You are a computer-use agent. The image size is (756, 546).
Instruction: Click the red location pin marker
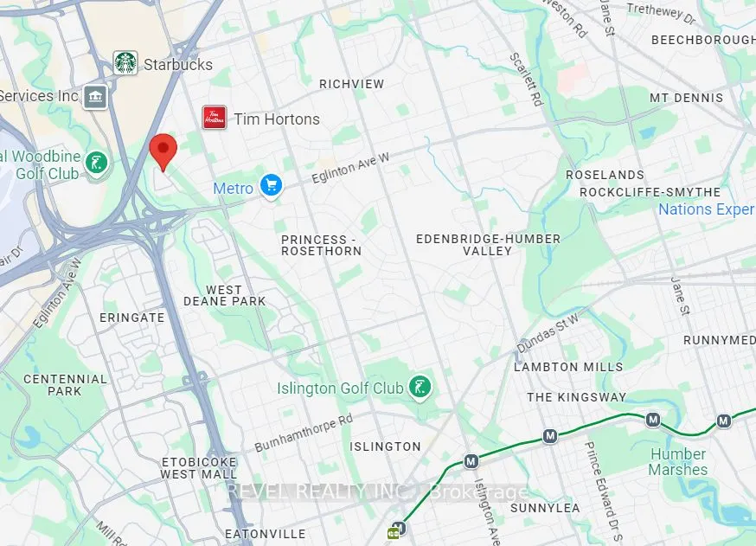[163, 152]
